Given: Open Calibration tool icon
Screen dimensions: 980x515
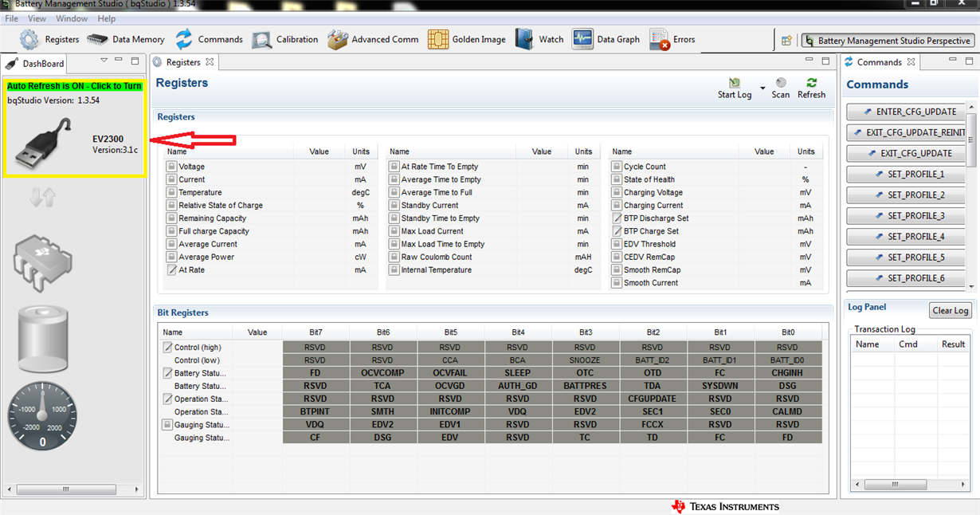Looking at the screenshot, I should pyautogui.click(x=262, y=39).
